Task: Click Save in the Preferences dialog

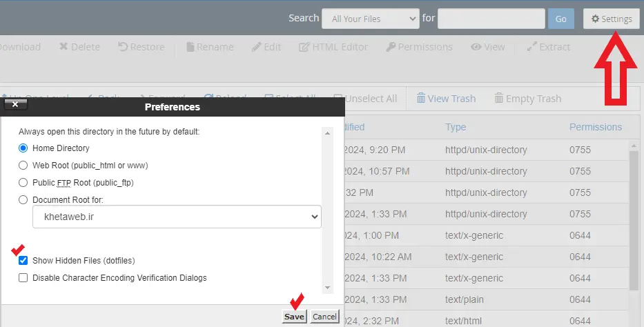Action: click(294, 317)
